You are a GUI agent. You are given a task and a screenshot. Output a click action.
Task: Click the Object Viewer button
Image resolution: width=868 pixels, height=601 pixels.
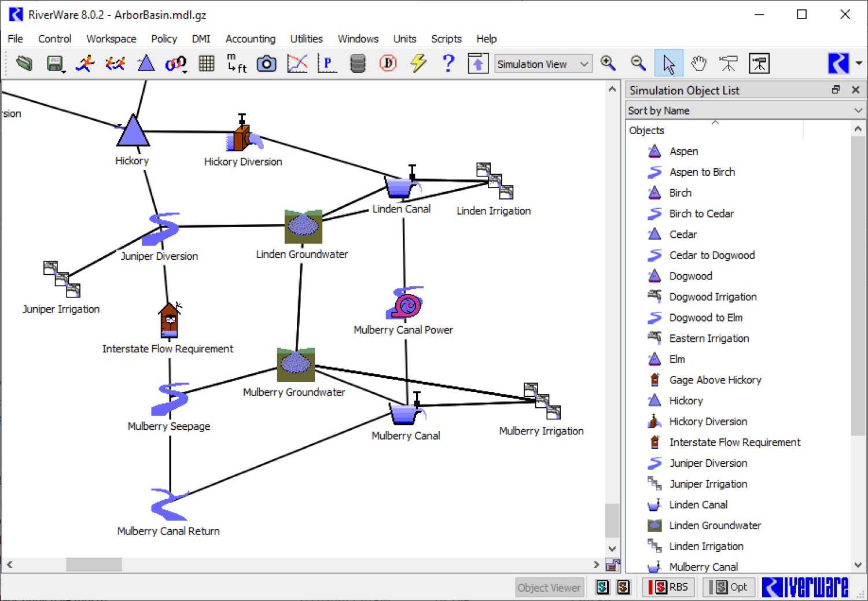pos(549,588)
